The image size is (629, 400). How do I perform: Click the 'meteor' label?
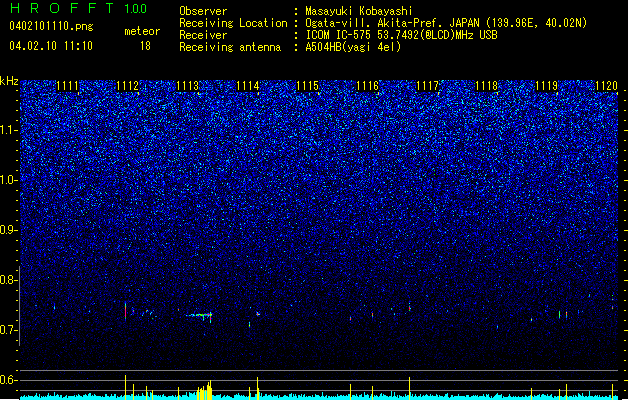pos(142,31)
